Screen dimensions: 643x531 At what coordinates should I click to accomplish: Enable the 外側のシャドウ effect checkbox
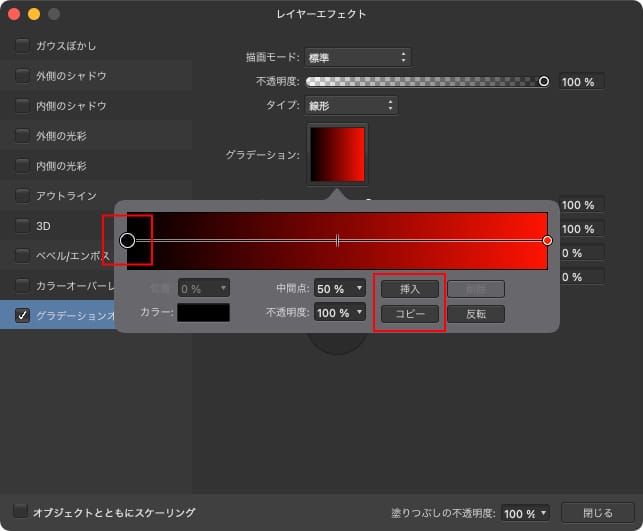[x=22, y=76]
